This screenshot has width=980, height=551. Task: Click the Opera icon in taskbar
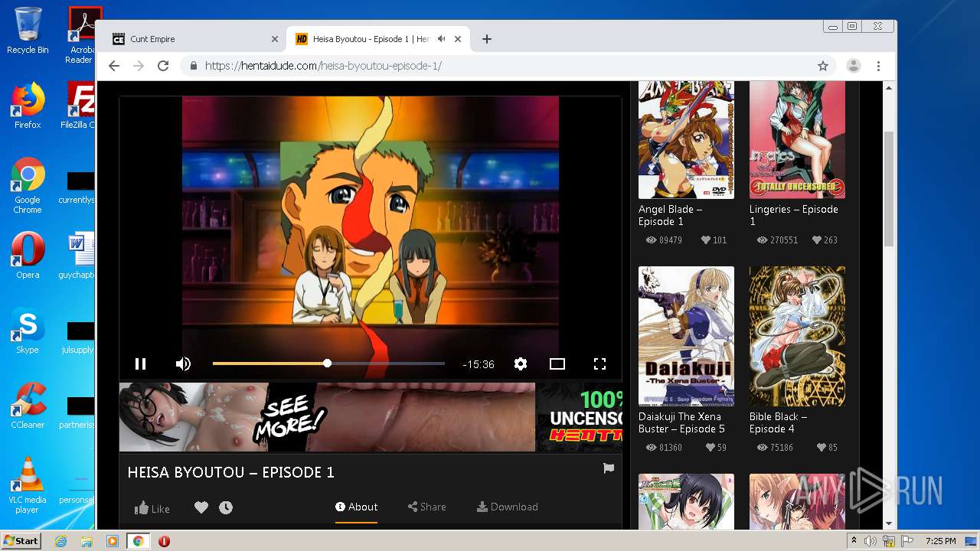pos(164,541)
